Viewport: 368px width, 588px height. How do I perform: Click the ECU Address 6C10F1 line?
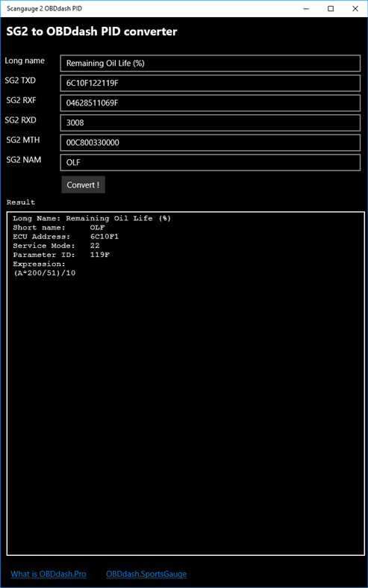[66, 237]
